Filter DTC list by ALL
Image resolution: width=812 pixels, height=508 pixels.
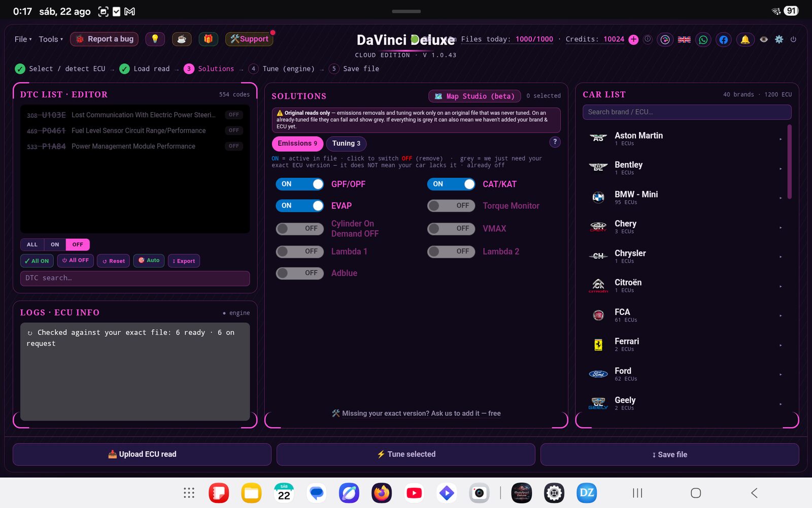pyautogui.click(x=32, y=244)
